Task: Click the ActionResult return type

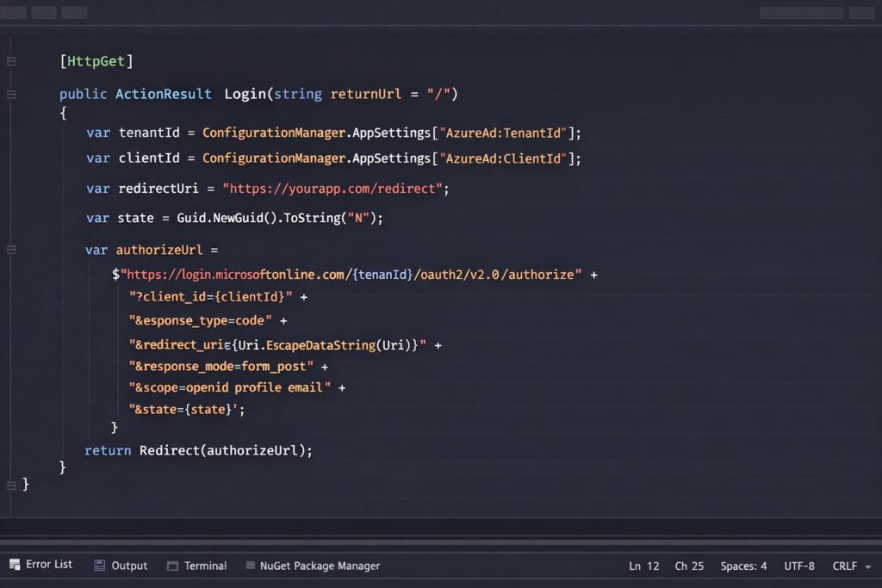Action: [x=164, y=94]
